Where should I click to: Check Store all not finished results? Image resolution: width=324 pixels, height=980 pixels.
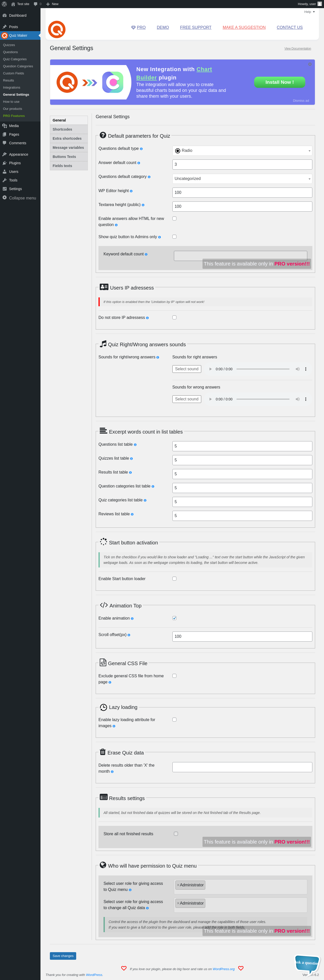pyautogui.click(x=176, y=833)
